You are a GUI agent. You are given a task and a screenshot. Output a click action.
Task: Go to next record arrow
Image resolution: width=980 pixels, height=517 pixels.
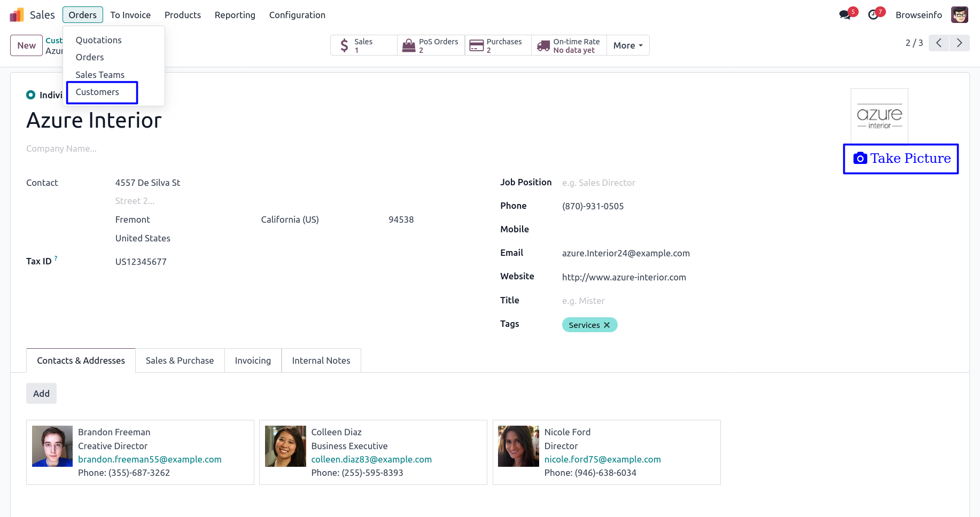point(959,43)
